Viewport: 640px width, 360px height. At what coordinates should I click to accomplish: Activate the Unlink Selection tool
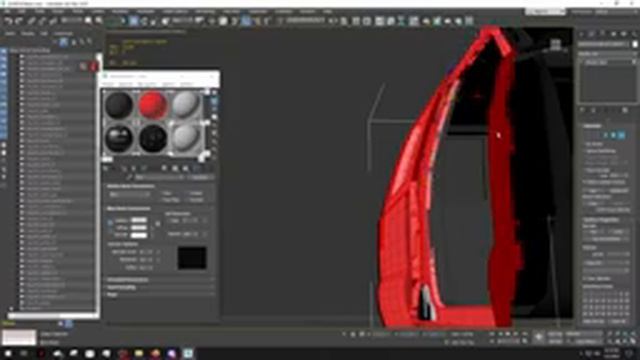42,21
